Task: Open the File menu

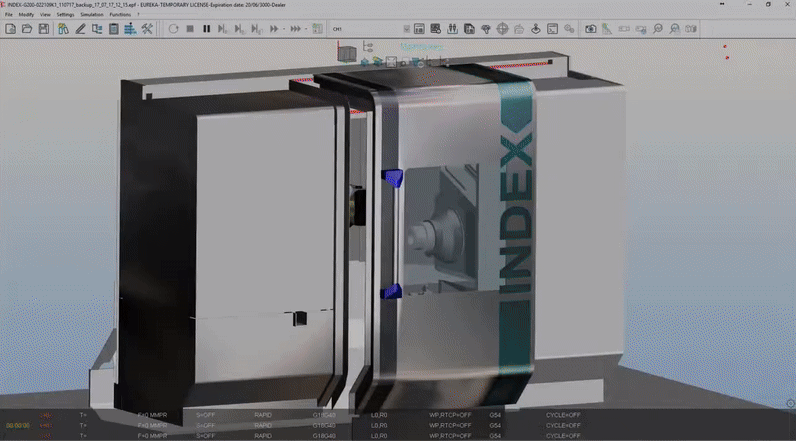Action: coord(9,15)
